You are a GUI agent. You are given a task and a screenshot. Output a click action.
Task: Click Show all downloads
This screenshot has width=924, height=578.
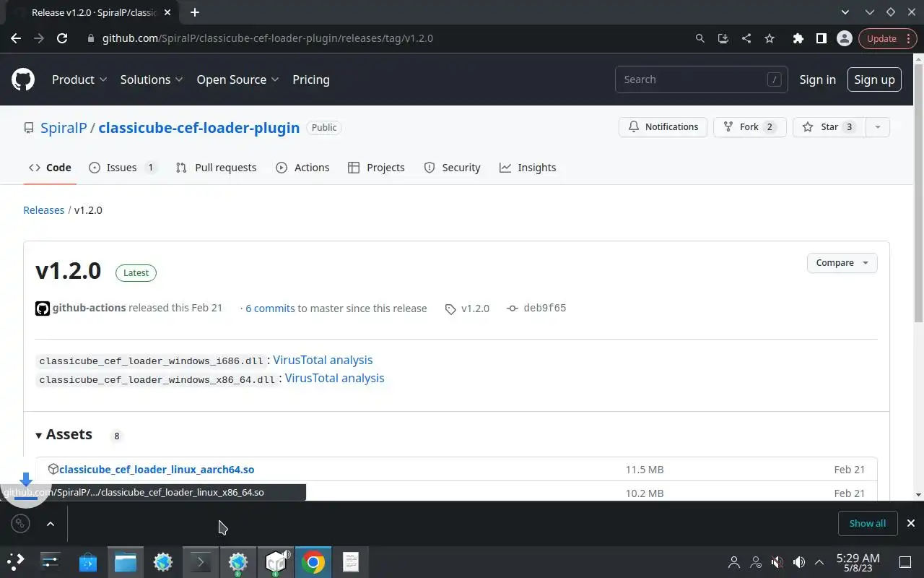tap(867, 523)
